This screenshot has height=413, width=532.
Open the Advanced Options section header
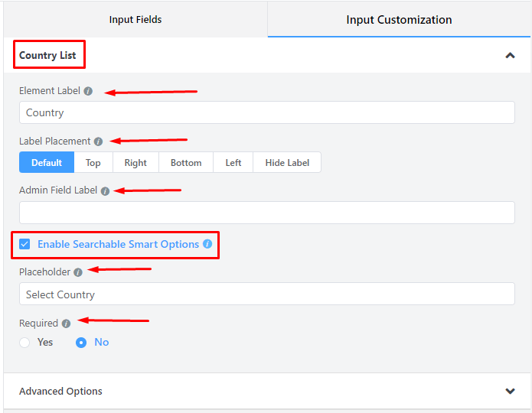(x=61, y=392)
